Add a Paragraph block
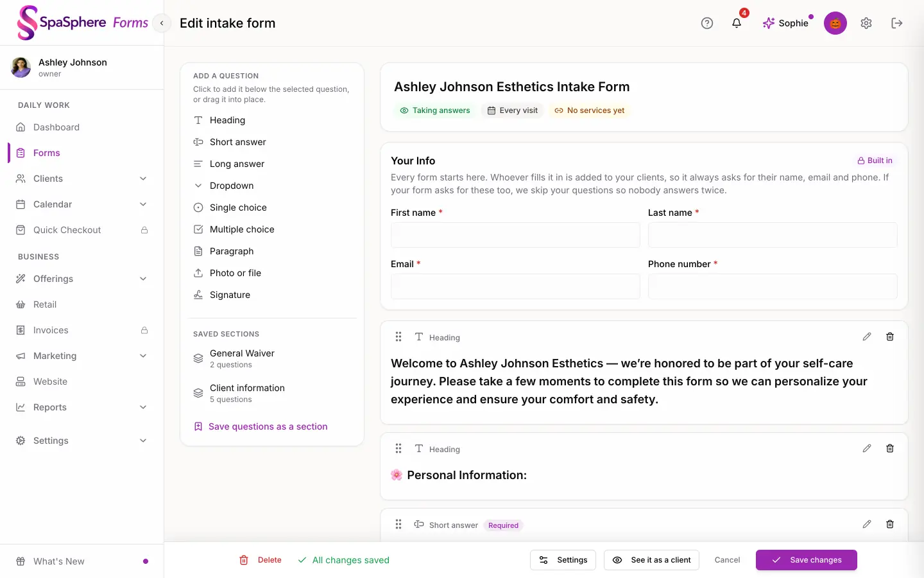Image resolution: width=924 pixels, height=578 pixels. [272, 251]
